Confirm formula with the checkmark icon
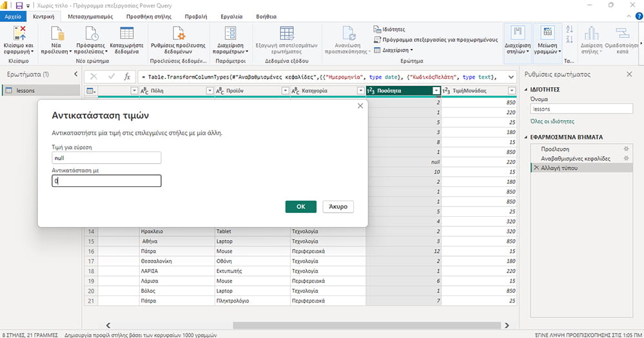Image resolution: width=644 pixels, height=338 pixels. click(x=111, y=77)
